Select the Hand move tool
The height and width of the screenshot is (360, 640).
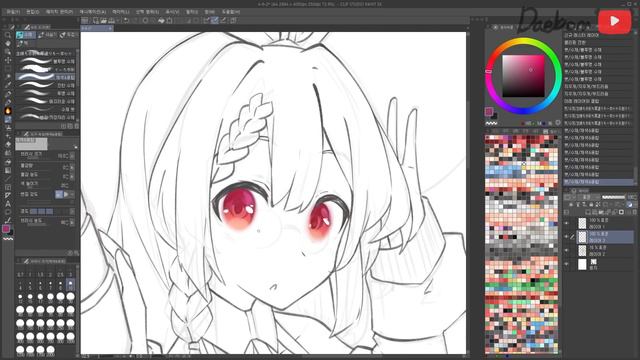pos(8,44)
